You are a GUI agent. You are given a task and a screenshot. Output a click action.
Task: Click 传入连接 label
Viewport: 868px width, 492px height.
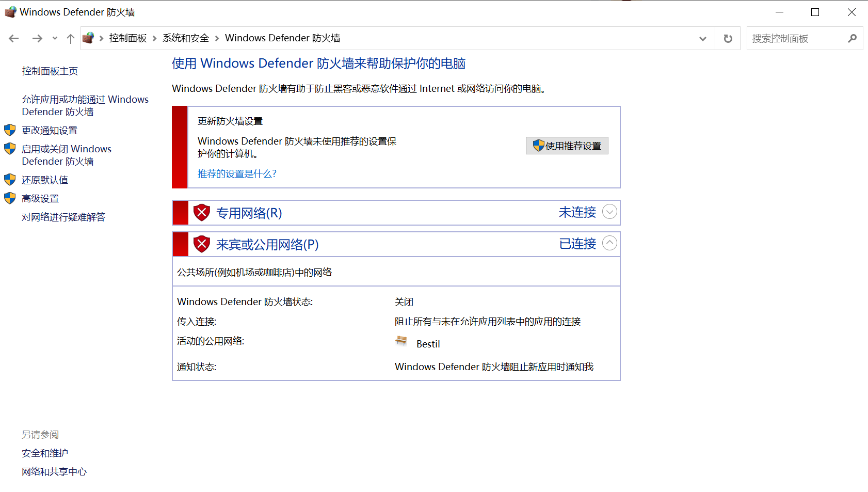(197, 322)
